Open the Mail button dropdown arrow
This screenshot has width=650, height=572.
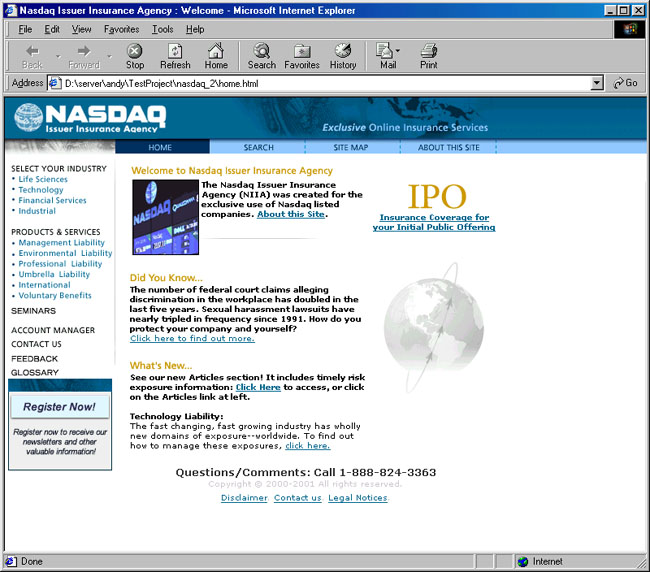point(400,52)
